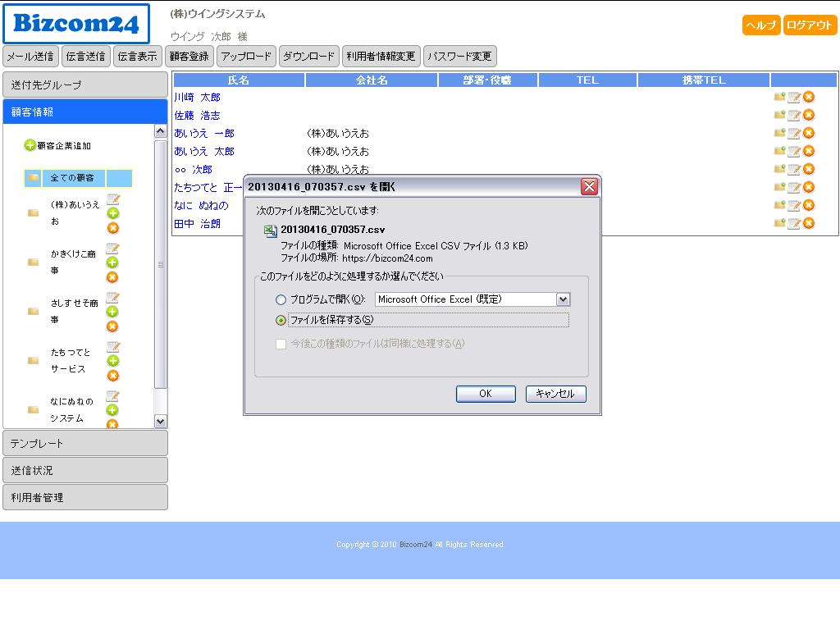Screen dimensions: 840x630
Task: Click the orange delete icon beside (株)あいうえお folder
Action: click(113, 228)
